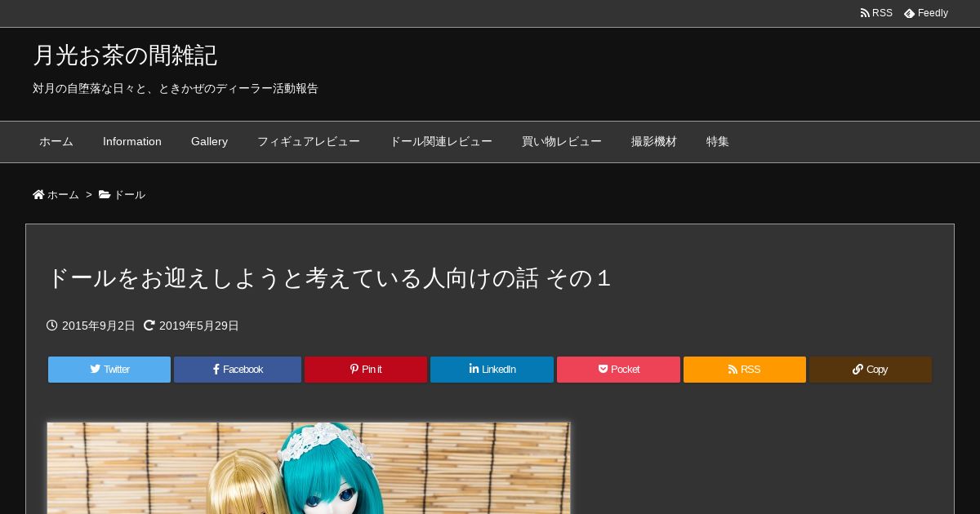The width and height of the screenshot is (980, 514).
Task: Click the ホーム breadcrumb link
Action: 63,195
